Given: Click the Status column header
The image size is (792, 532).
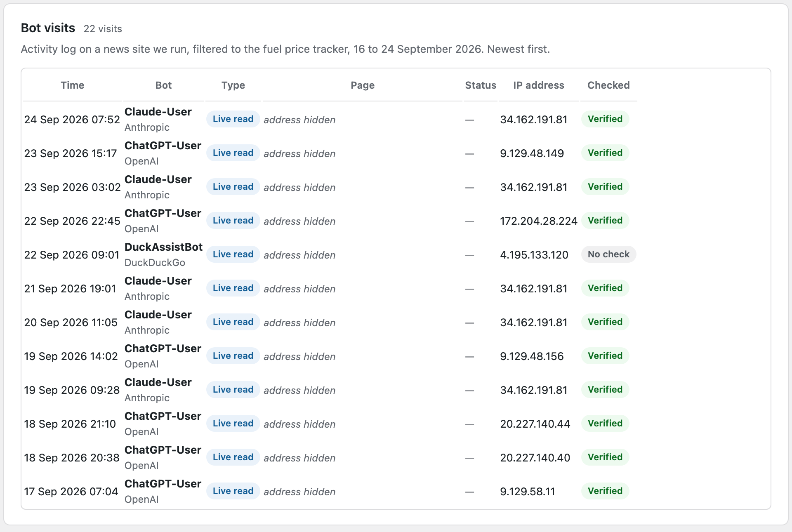Looking at the screenshot, I should click(481, 85).
